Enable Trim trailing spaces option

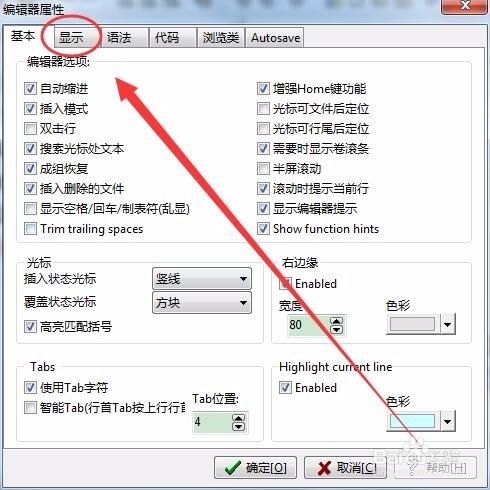[x=30, y=229]
